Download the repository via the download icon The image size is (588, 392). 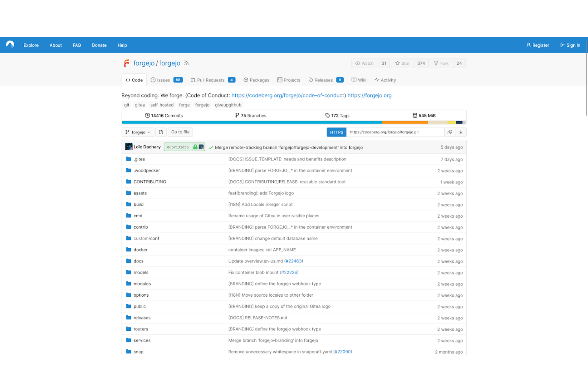tap(460, 131)
